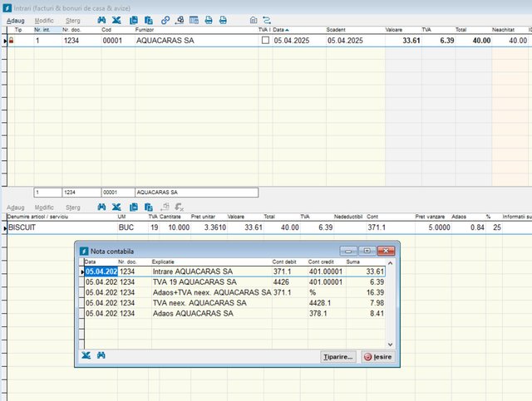The image size is (532, 401).
Task: Click second printer icon in top toolbar
Action: coord(223,20)
